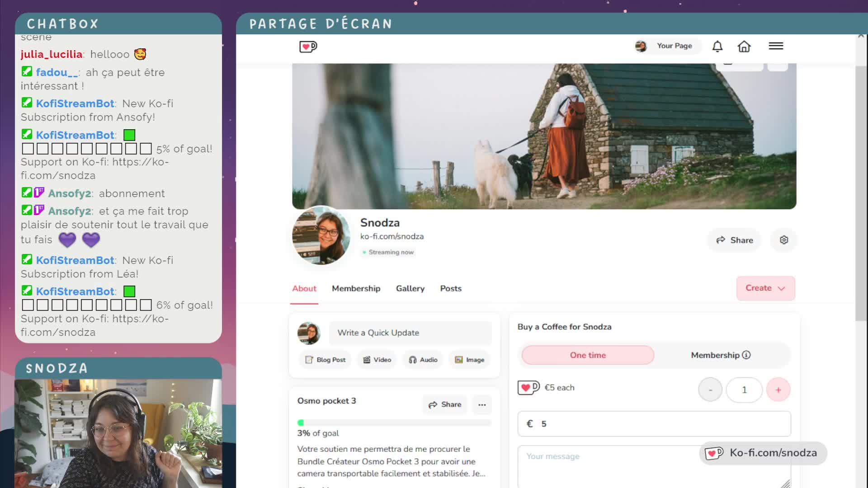Viewport: 868px width, 488px height.
Task: Click the hearts emoji in Ansofy2's message
Action: tap(79, 240)
